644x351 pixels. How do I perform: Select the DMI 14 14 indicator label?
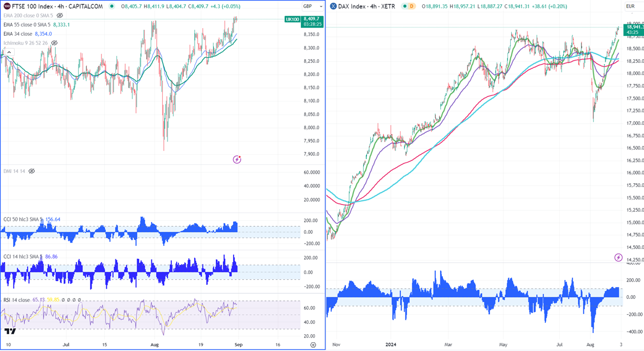point(15,171)
